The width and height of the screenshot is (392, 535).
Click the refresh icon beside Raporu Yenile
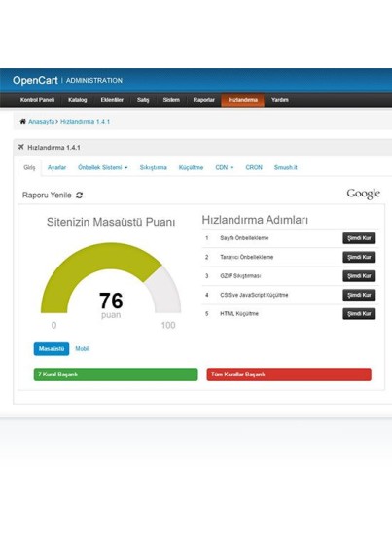(80, 196)
